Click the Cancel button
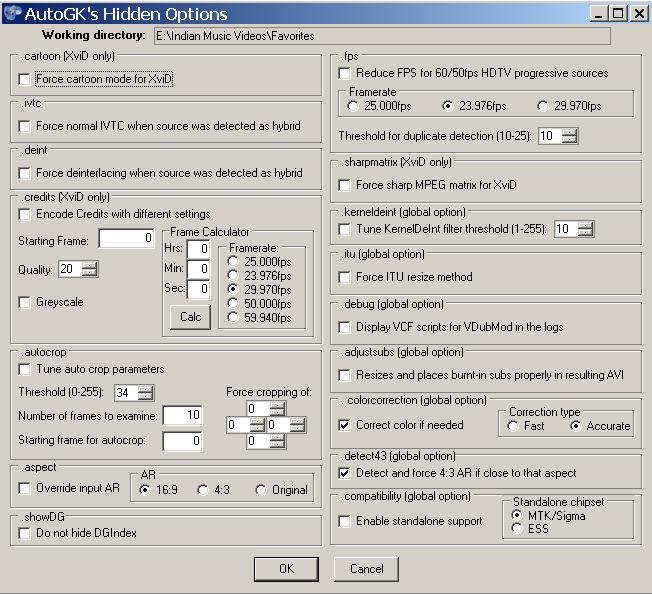 pos(366,569)
